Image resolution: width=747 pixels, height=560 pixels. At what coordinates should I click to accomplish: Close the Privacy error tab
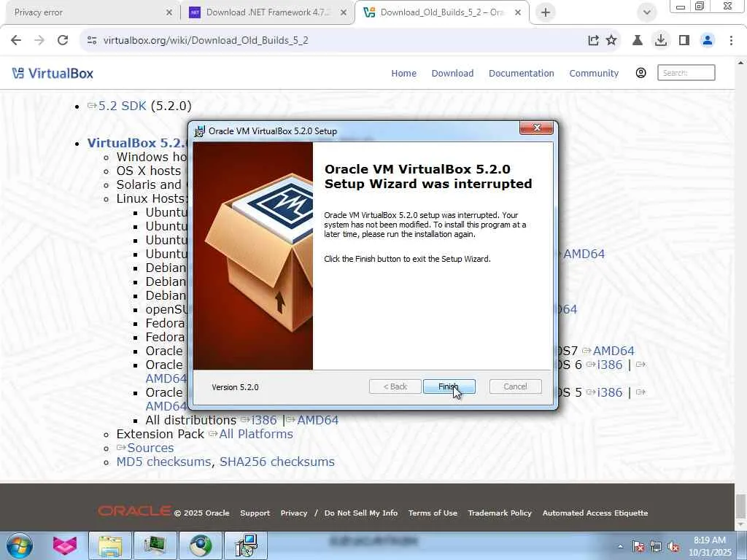click(169, 13)
